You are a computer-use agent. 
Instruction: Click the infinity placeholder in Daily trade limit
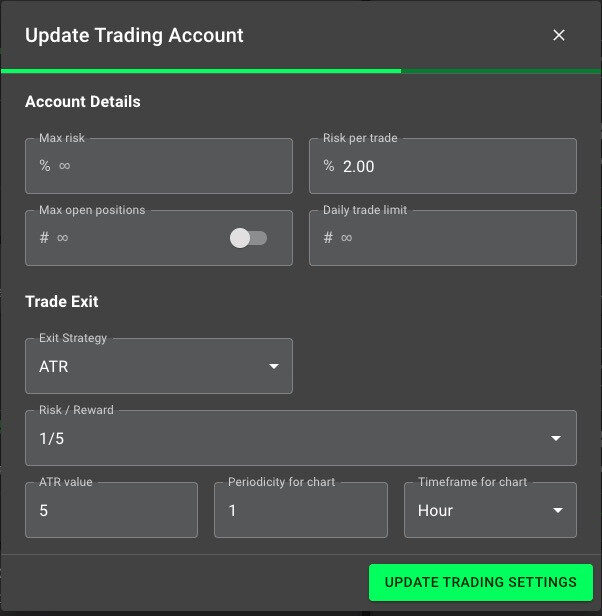(346, 238)
